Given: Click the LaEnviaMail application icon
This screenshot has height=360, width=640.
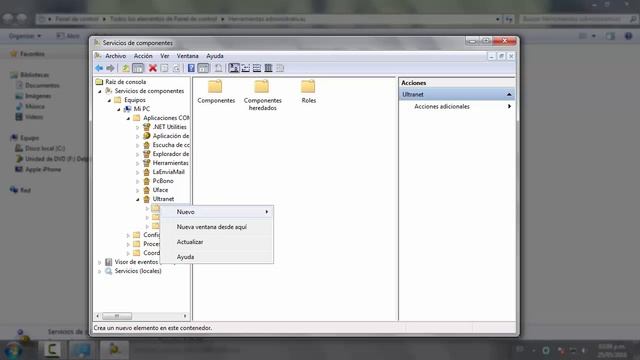Looking at the screenshot, I should [x=147, y=172].
